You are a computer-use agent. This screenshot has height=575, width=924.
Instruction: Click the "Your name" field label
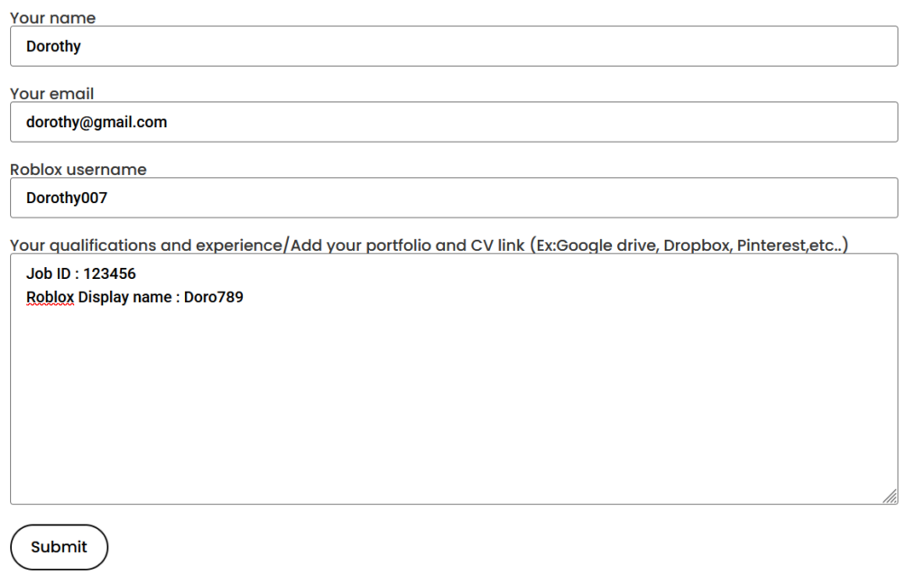point(52,18)
